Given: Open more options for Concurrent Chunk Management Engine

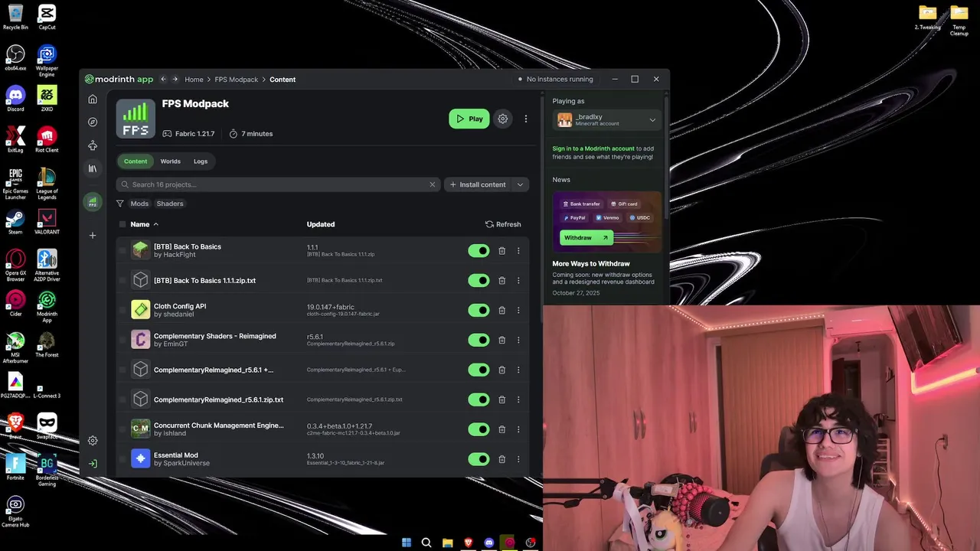Looking at the screenshot, I should coord(518,429).
